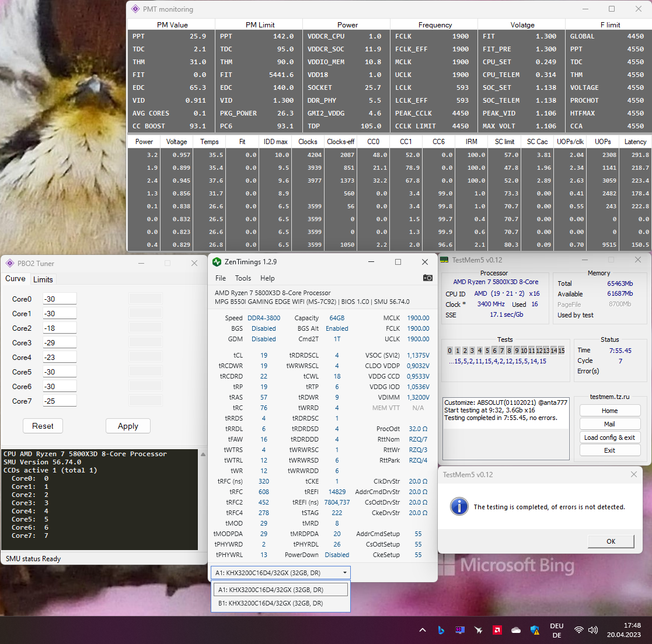Click the airplane-shaped tray icon

(478, 630)
